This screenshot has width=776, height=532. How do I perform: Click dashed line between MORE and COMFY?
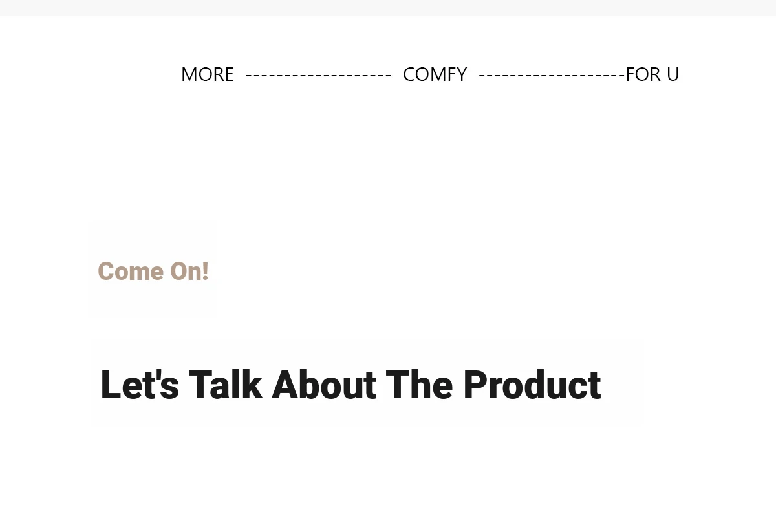(318, 75)
